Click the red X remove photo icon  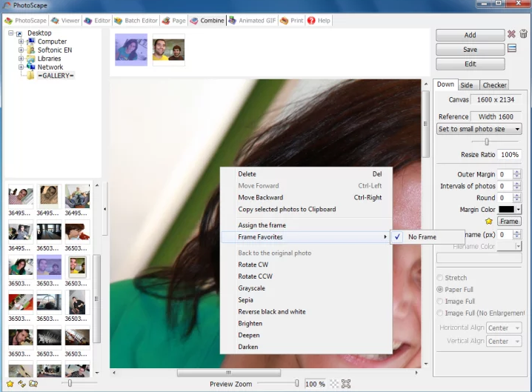511,35
